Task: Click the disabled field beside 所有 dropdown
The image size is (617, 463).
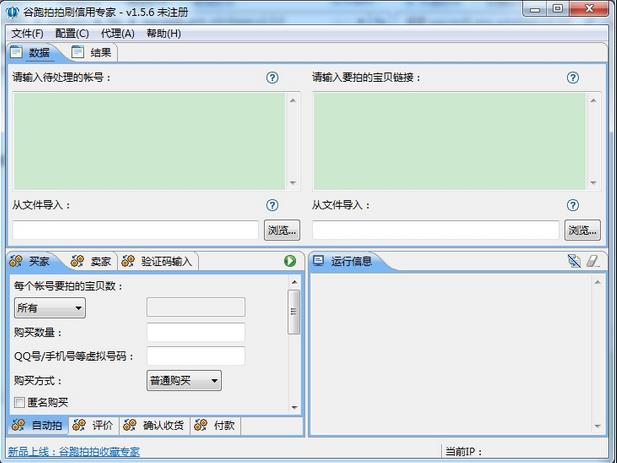Action: pos(196,307)
